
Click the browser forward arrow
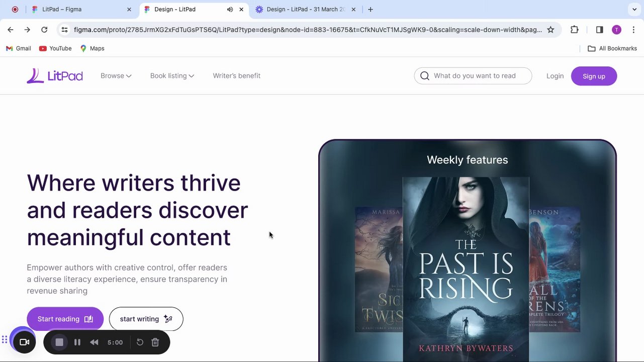(27, 30)
